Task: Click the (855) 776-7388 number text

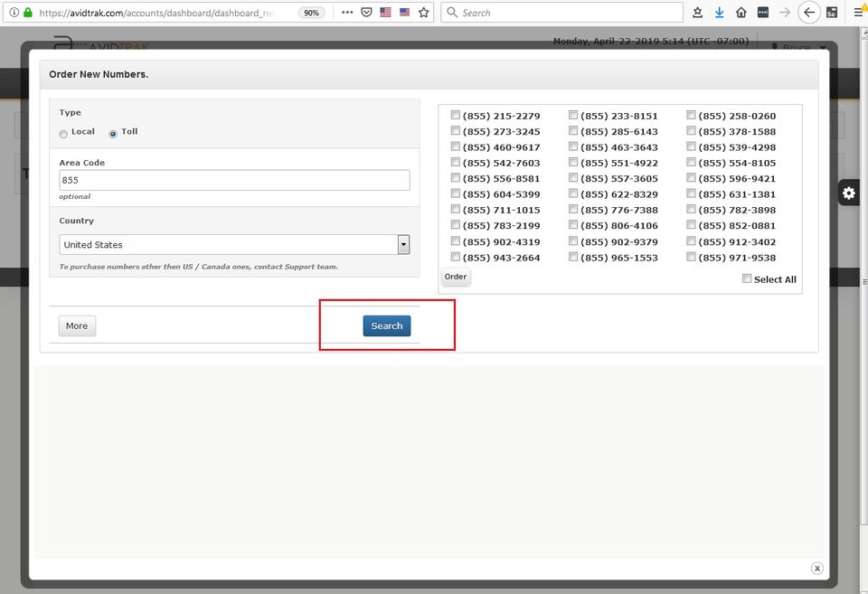Action: click(x=619, y=210)
